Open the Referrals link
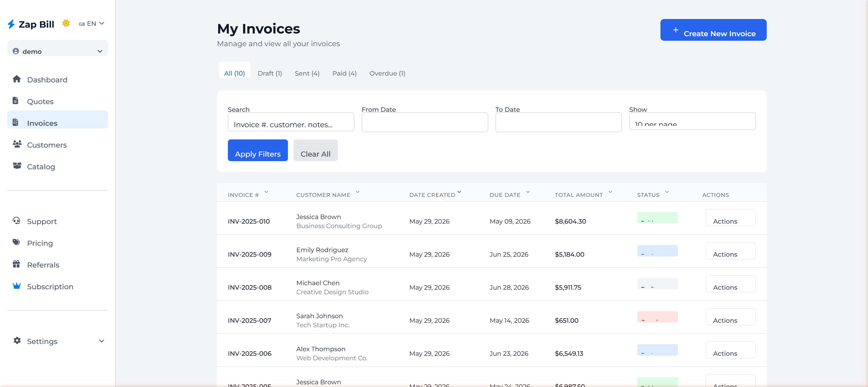This screenshot has height=387, width=868. coord(58,265)
